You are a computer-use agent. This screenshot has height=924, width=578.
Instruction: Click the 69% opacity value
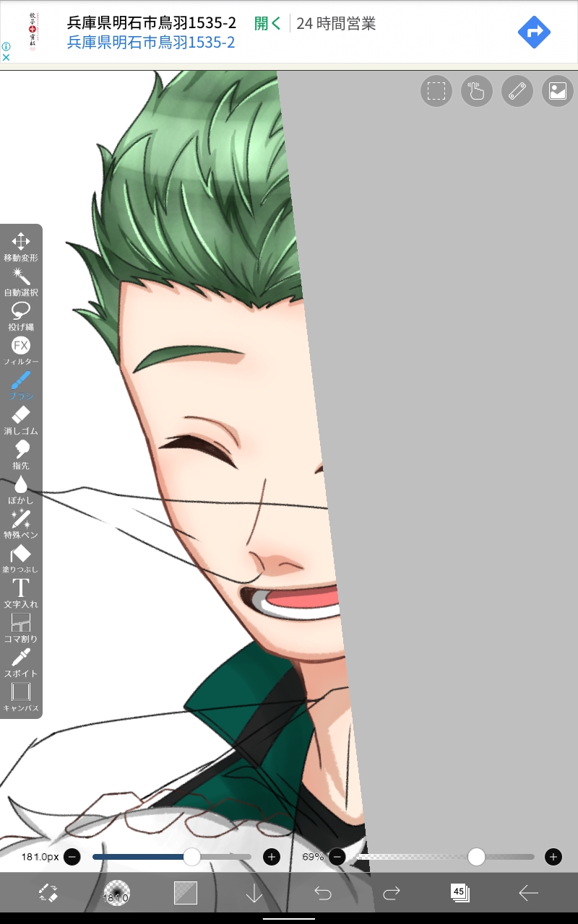point(313,857)
